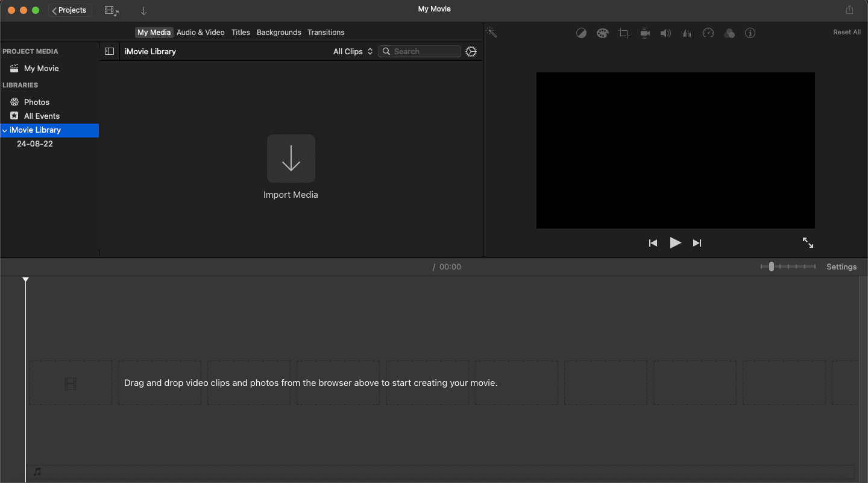868x483 pixels.
Task: Skip to next clip in viewer
Action: [697, 243]
